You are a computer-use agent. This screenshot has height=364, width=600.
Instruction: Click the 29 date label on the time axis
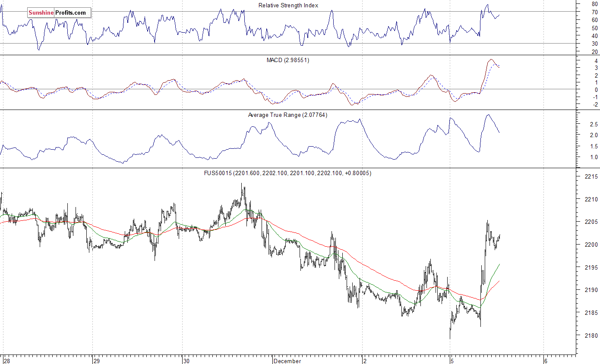[97, 361]
